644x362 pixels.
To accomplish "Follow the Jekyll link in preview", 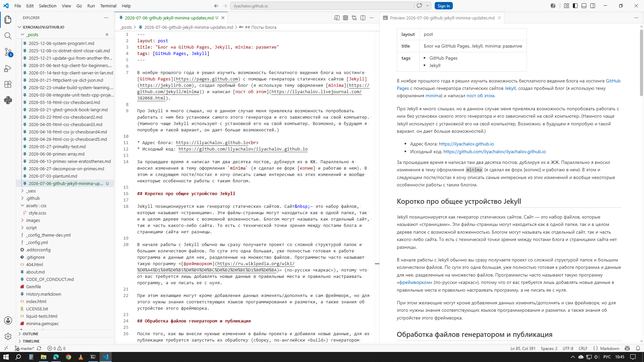I will (x=510, y=88).
